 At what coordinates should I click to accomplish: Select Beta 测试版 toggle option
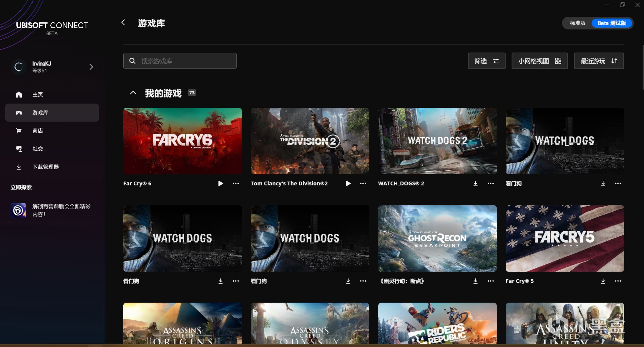(x=612, y=23)
